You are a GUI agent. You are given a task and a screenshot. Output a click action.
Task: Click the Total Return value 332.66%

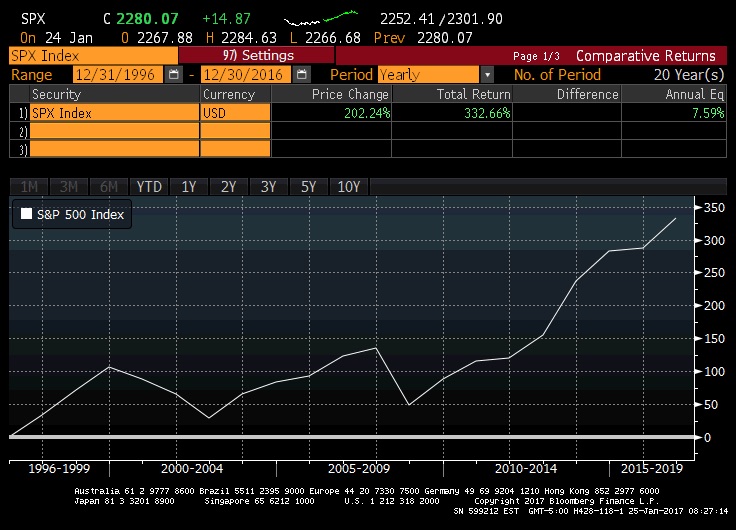pos(487,113)
